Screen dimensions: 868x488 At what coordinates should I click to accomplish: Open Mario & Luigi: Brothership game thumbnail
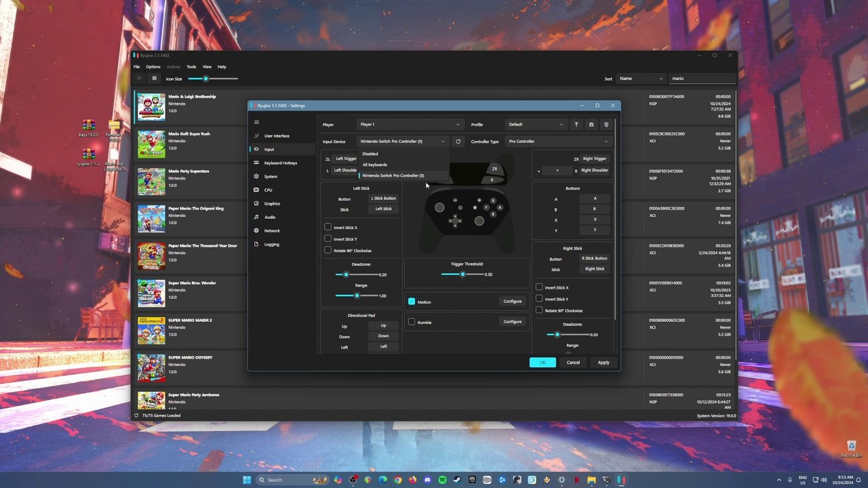point(151,107)
